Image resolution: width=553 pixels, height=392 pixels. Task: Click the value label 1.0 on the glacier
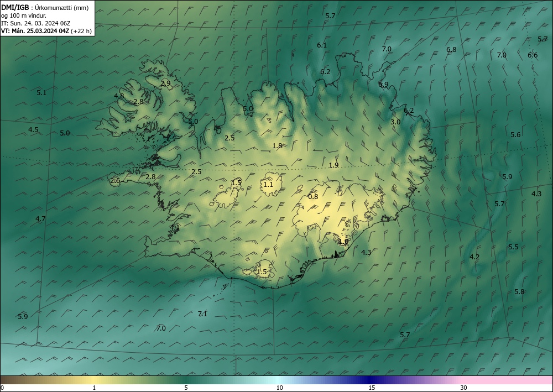pyautogui.click(x=343, y=242)
